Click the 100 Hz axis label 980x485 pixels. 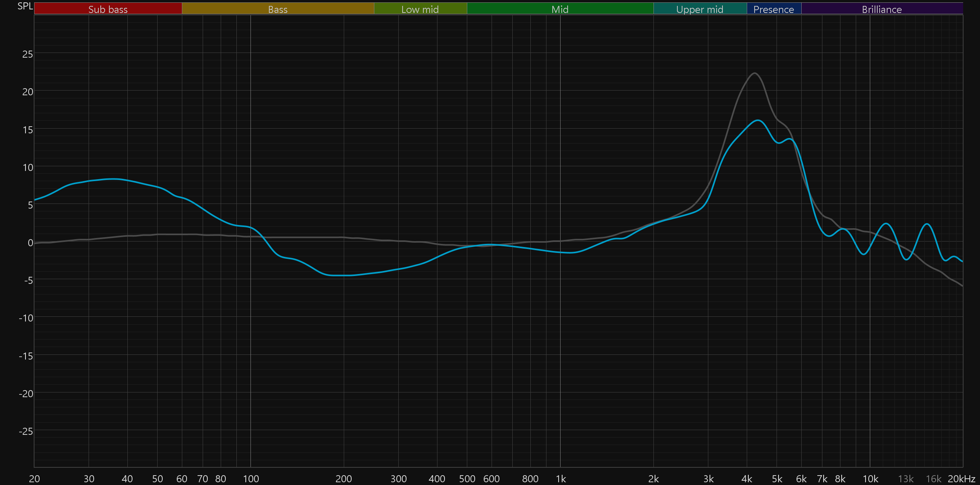[x=251, y=479]
